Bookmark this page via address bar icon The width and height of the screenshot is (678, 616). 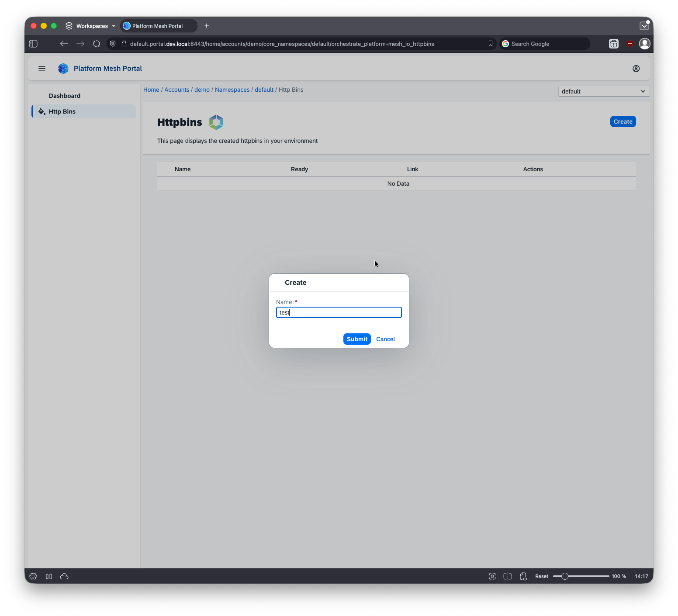(x=491, y=44)
